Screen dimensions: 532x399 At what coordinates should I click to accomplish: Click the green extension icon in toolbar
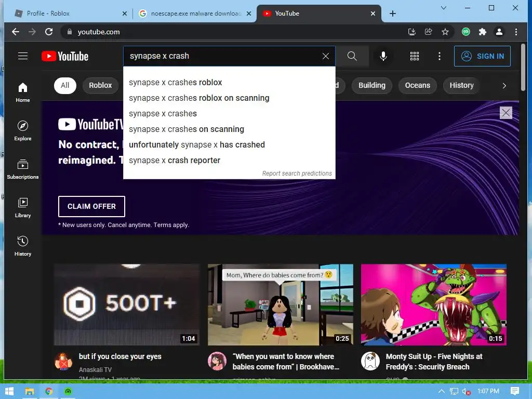coord(466,32)
